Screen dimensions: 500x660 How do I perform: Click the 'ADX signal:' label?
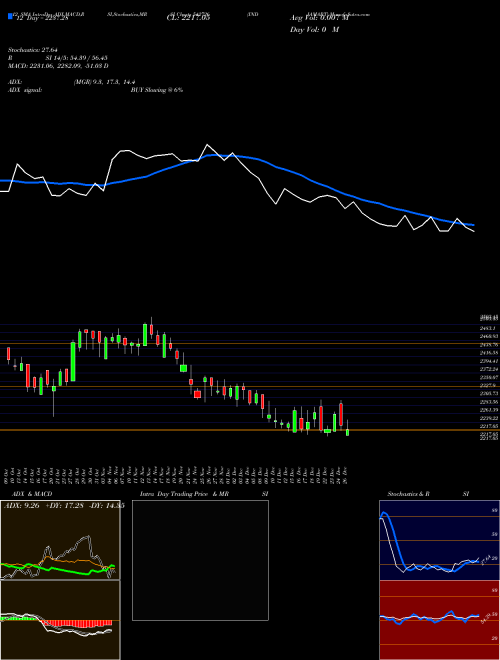point(25,90)
